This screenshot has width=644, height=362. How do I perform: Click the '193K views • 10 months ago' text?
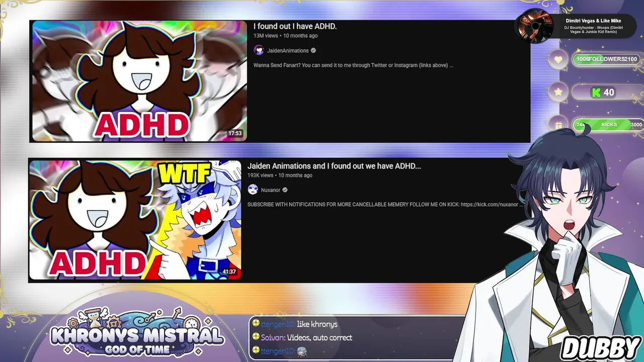[280, 175]
